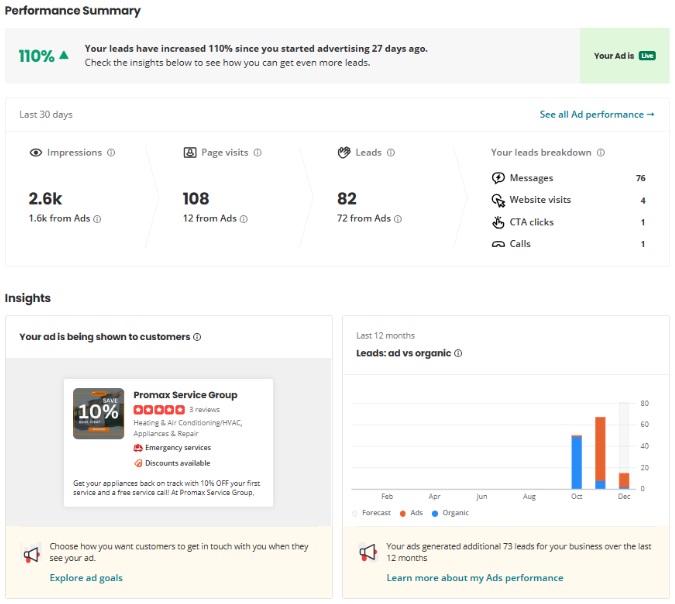Screen dimensions: 675x604
Task: Toggle the Organic legend item
Action: point(450,513)
